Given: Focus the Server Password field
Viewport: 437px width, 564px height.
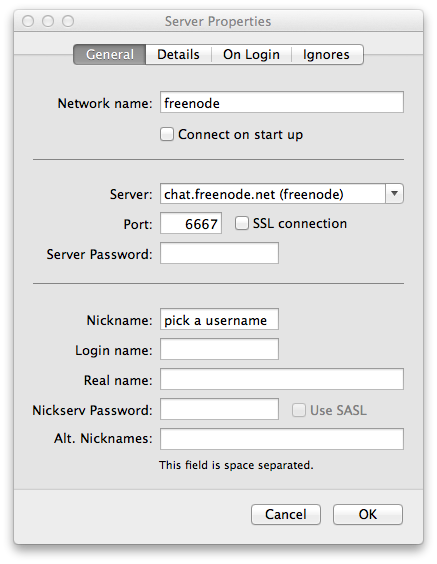Looking at the screenshot, I should click(219, 253).
